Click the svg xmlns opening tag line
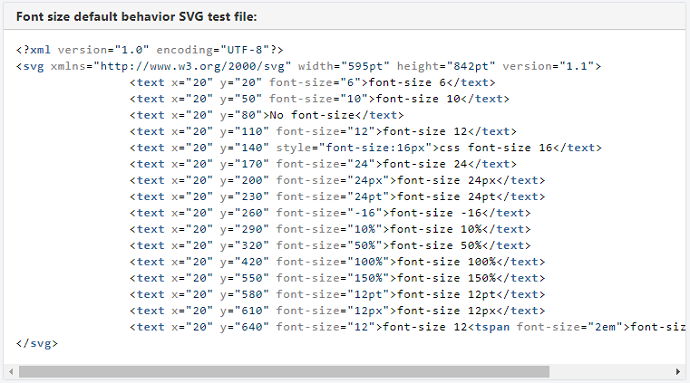The image size is (690, 383). [308, 66]
